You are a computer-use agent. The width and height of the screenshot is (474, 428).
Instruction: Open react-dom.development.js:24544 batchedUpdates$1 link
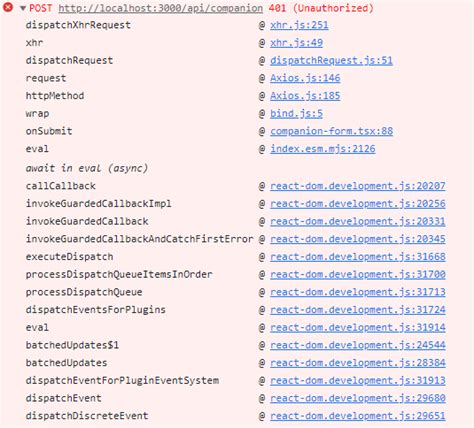pos(358,345)
